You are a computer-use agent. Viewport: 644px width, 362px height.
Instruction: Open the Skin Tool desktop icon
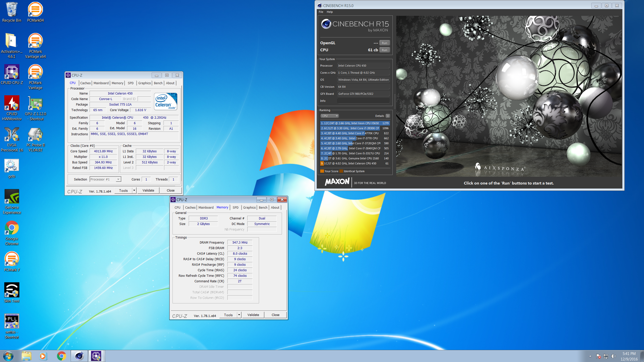pos(12,293)
